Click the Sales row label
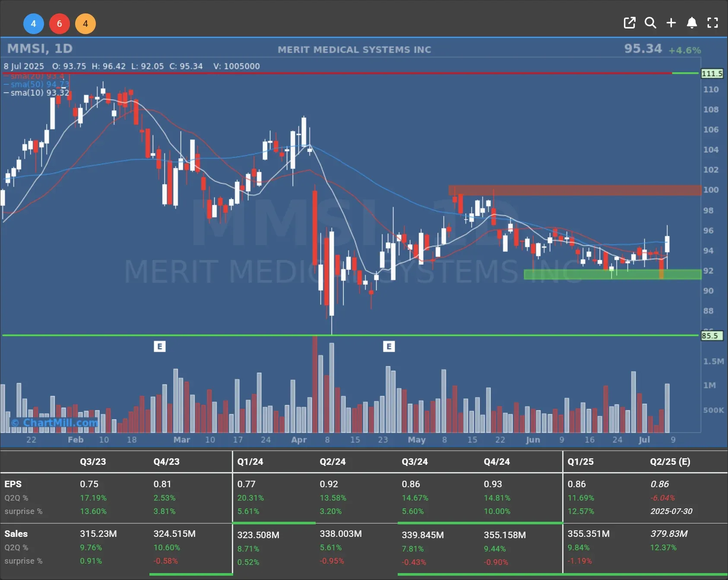The height and width of the screenshot is (580, 728). pos(16,533)
